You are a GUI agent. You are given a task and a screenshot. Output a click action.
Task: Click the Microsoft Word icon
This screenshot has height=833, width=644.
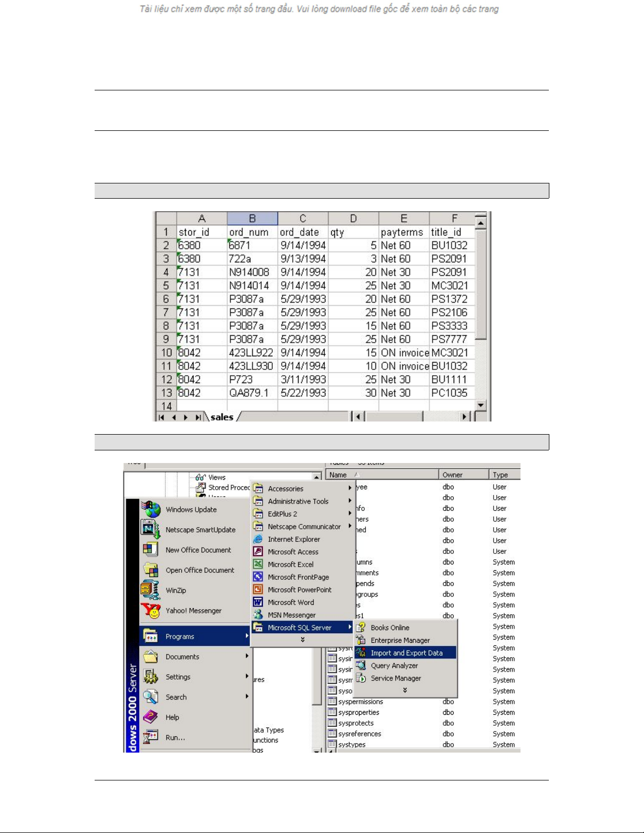click(258, 602)
